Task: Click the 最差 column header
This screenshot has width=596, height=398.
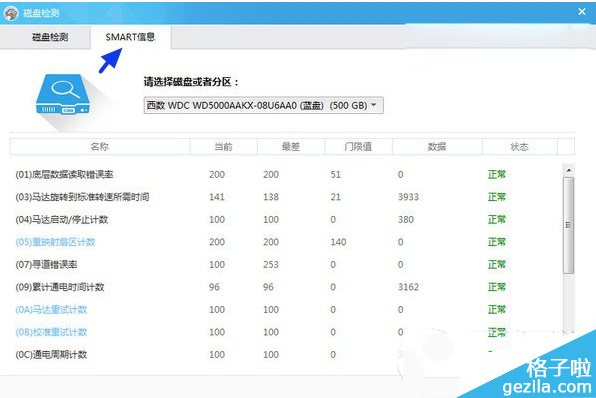Action: (291, 146)
